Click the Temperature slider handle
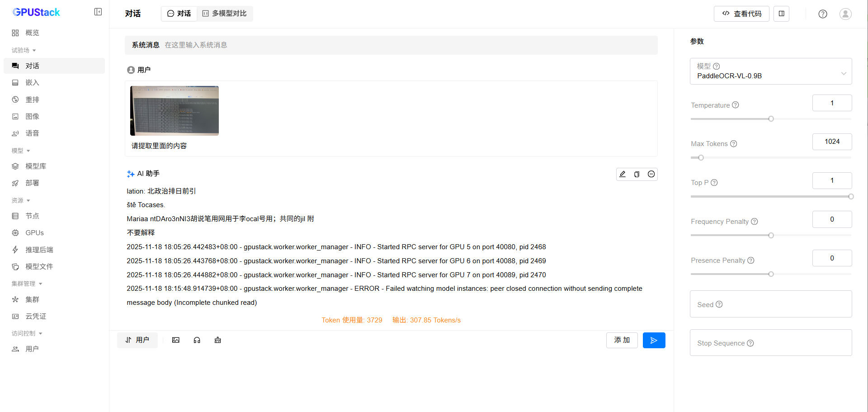868x412 pixels. coord(771,119)
